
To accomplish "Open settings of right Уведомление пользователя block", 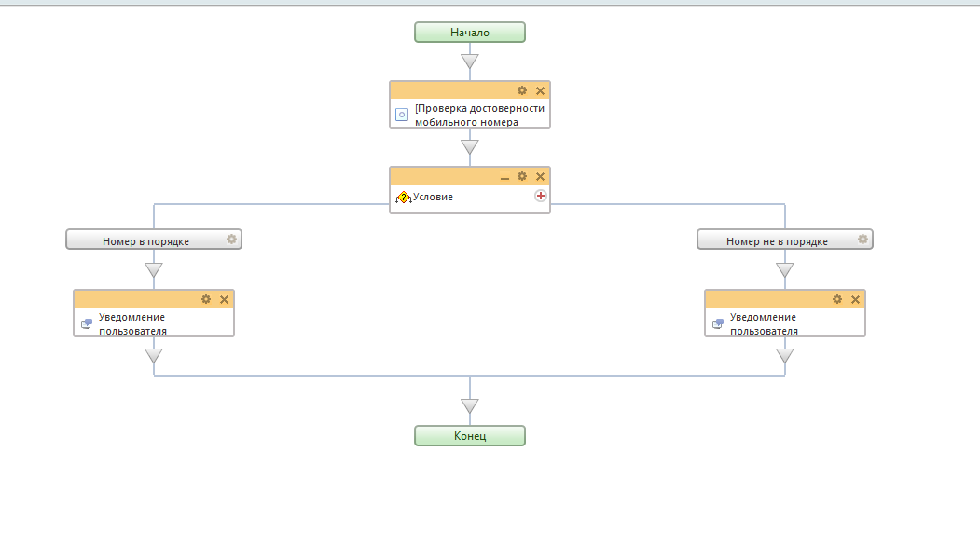I will pyautogui.click(x=837, y=299).
